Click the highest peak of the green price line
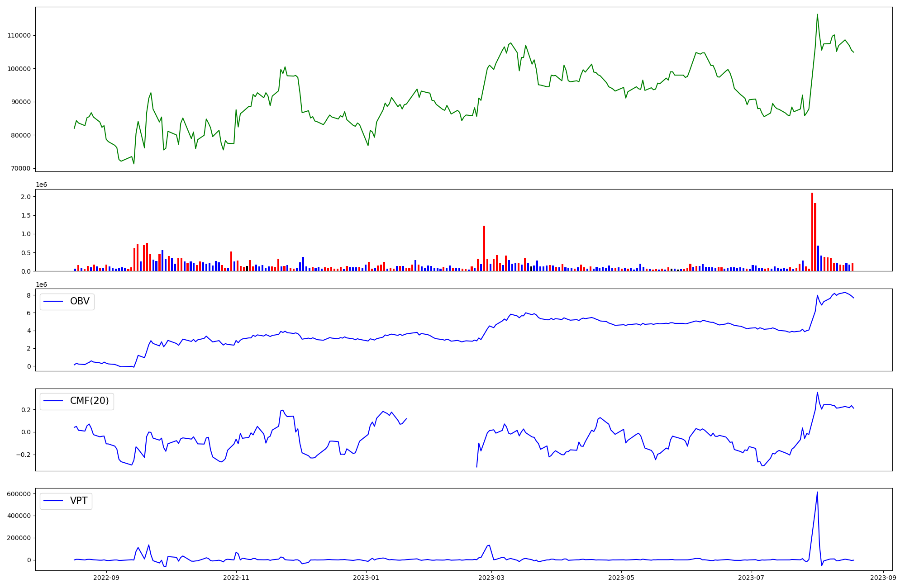This screenshot has width=905, height=588. (x=817, y=15)
